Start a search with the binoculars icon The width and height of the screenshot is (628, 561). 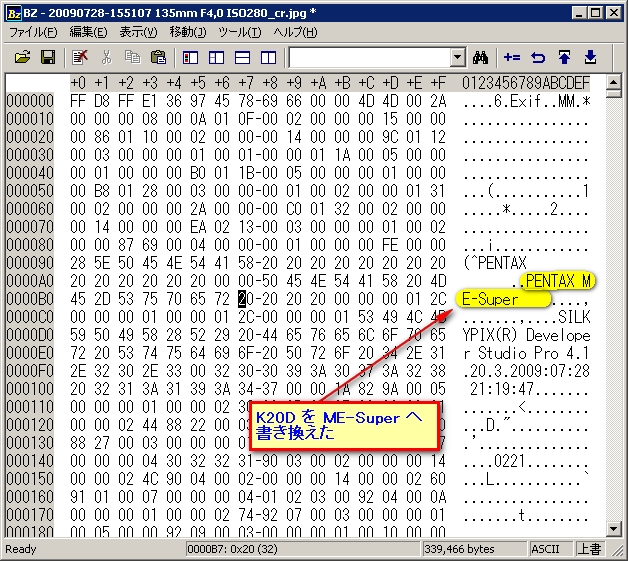[x=480, y=58]
